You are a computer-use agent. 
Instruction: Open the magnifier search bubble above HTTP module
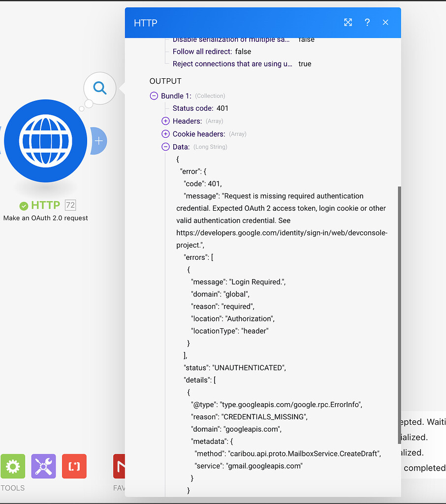(x=99, y=87)
